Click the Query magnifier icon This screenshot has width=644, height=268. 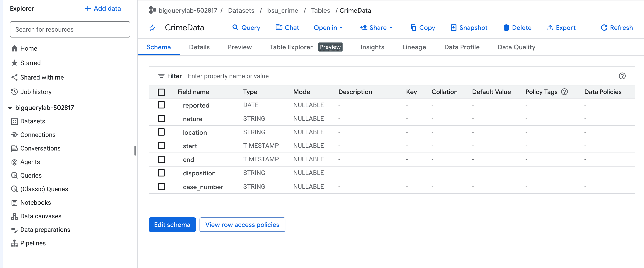(235, 28)
